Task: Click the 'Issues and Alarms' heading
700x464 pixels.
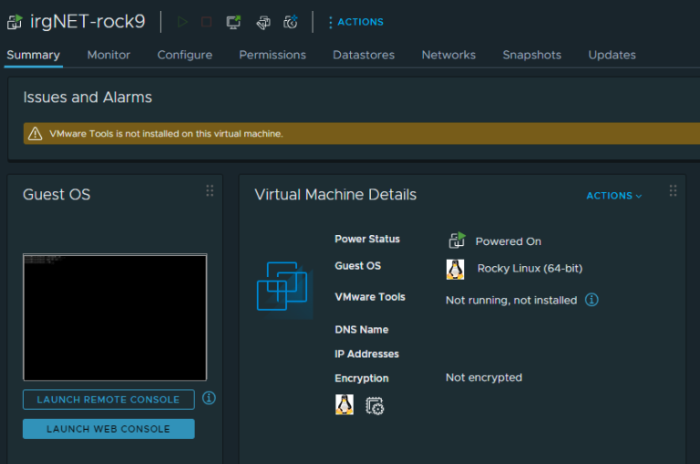Action: [x=88, y=97]
